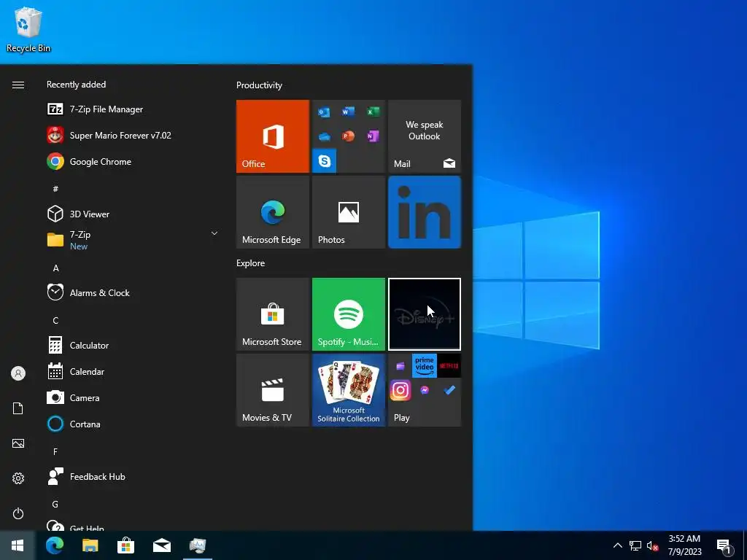This screenshot has width=747, height=560.
Task: Expand the 7-Zip folder chevron
Action: (x=214, y=233)
